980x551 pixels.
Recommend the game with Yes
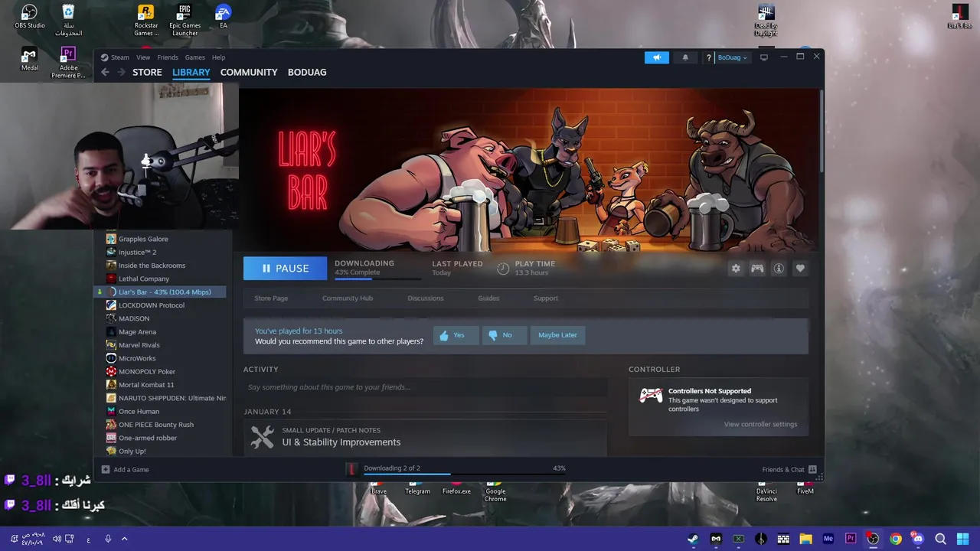click(x=456, y=335)
